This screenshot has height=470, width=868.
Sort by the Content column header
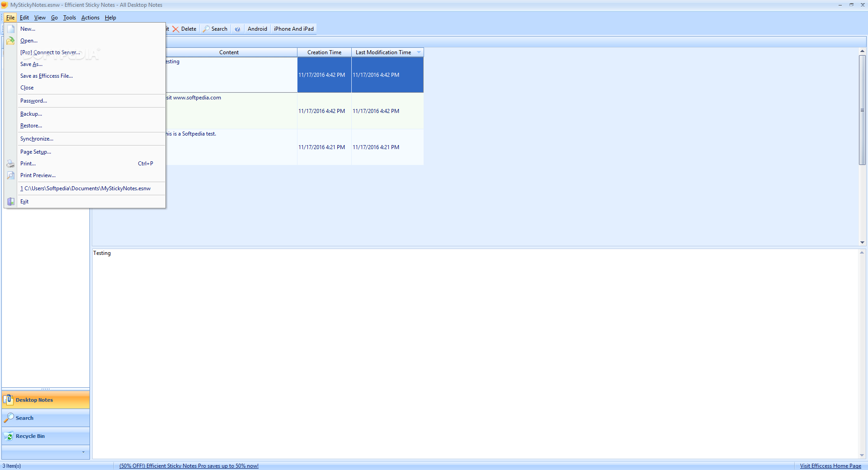click(229, 52)
